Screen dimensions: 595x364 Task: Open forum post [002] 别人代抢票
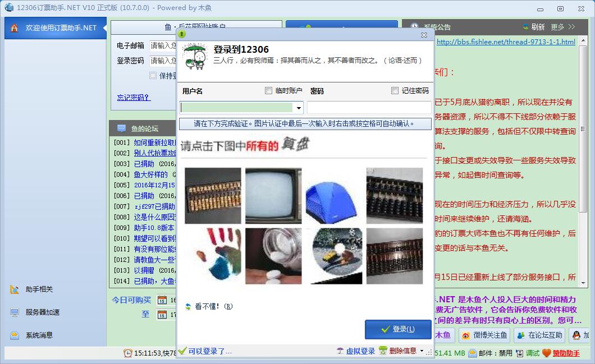155,153
